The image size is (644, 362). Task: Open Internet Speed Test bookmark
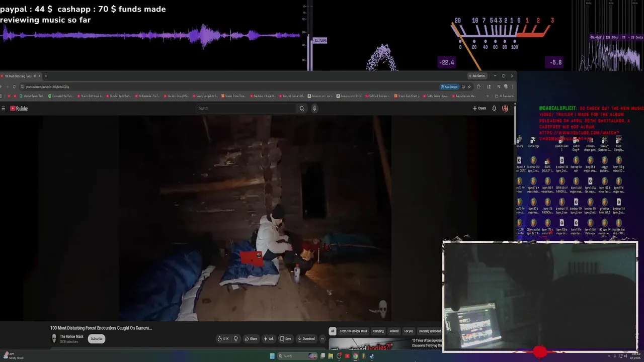tap(32, 96)
